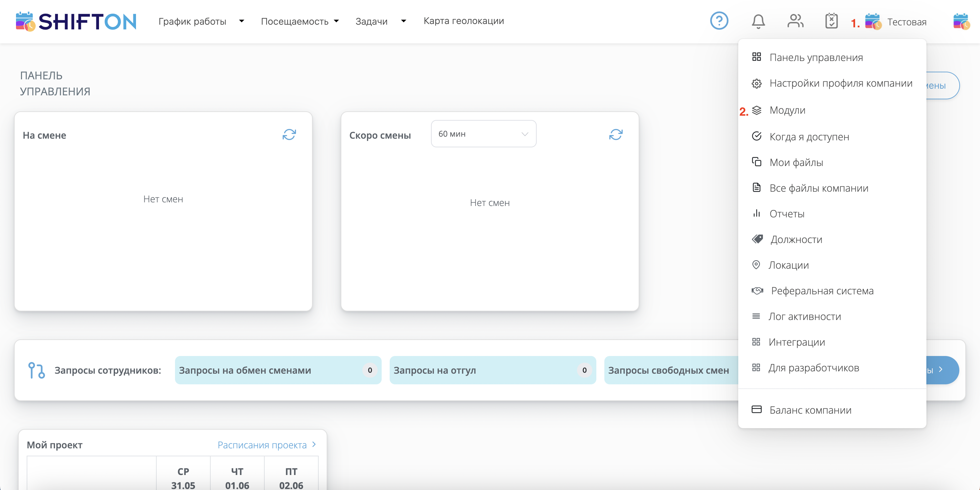This screenshot has width=980, height=490.
Task: Click the Shifton logo in the header
Action: pos(76,21)
